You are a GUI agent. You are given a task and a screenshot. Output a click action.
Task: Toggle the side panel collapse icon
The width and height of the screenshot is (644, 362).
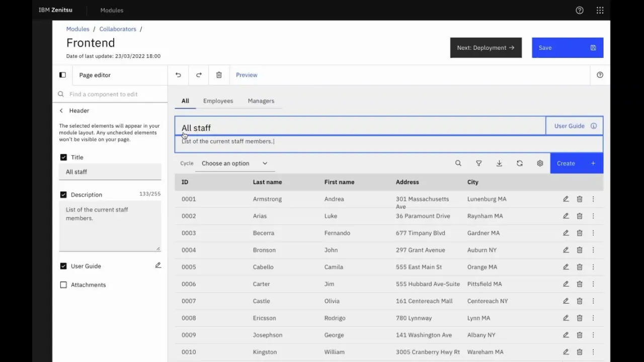tap(62, 75)
